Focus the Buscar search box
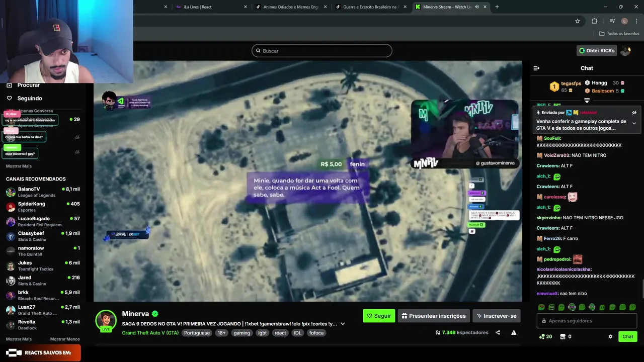 [322, 50]
